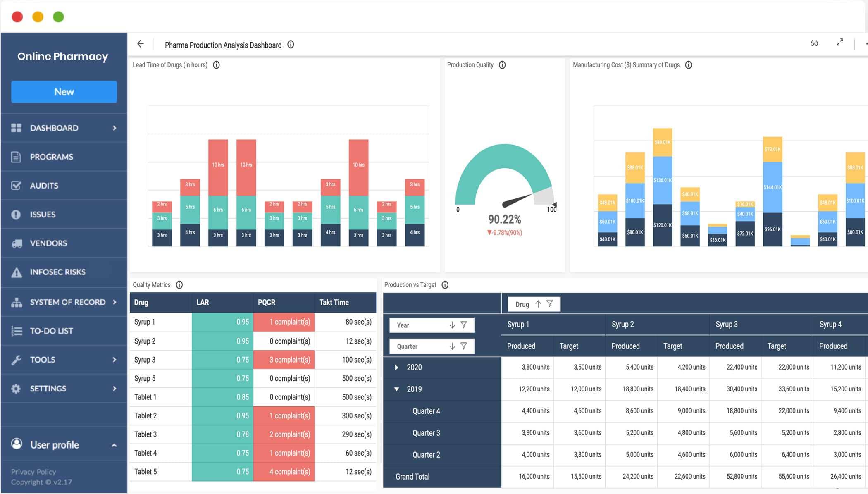Collapse the 2019 year row
868x494 pixels.
coord(396,389)
